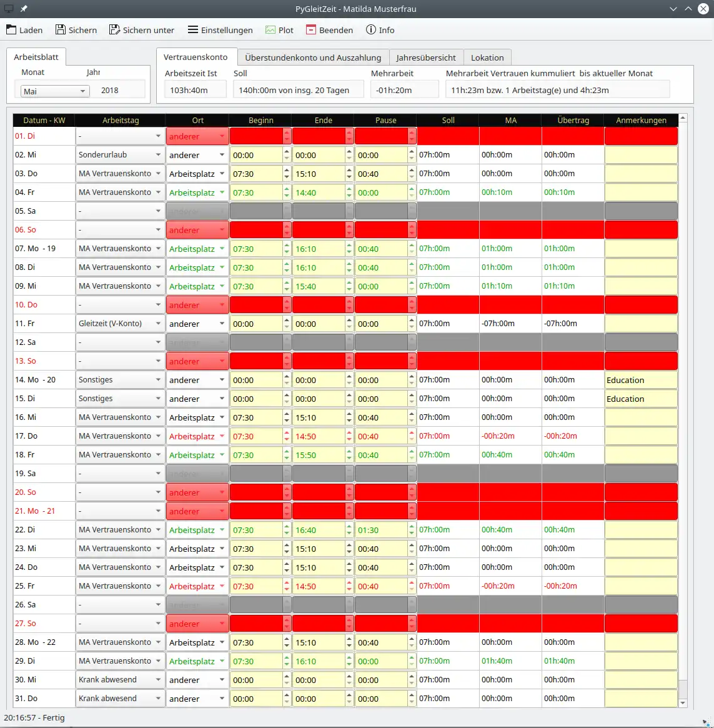Open Ort dropdown for 22. Di

pyautogui.click(x=197, y=530)
